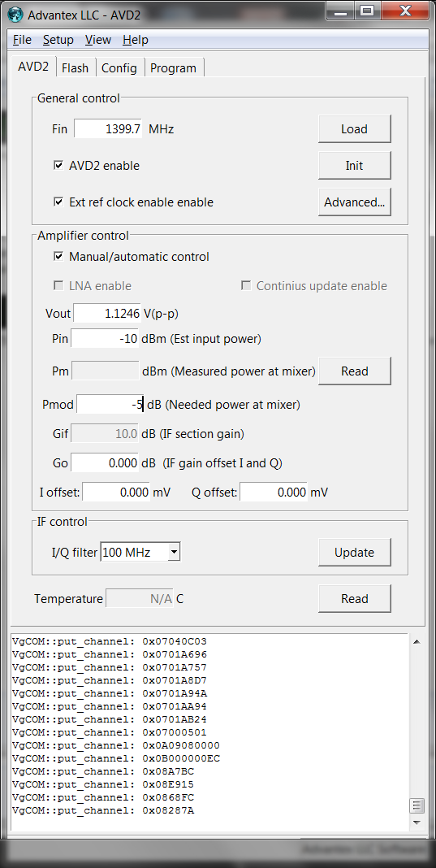Click the Init button
The height and width of the screenshot is (868, 436).
pyautogui.click(x=354, y=166)
